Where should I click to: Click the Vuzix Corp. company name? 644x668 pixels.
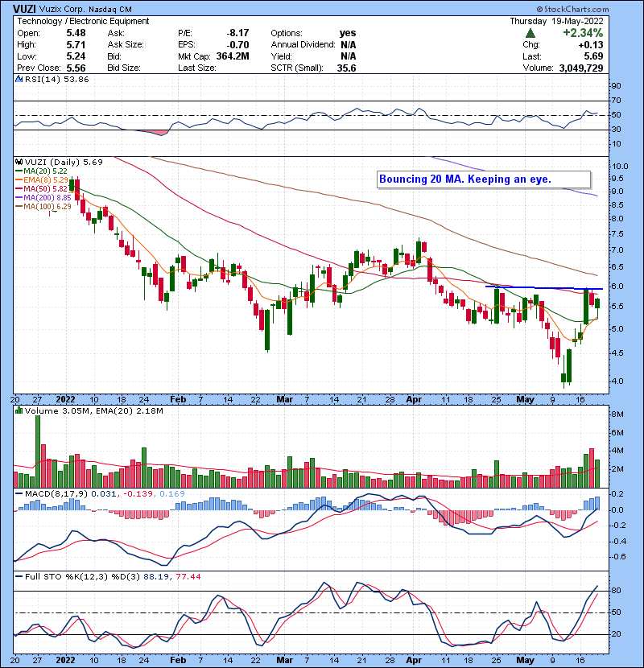(x=62, y=9)
